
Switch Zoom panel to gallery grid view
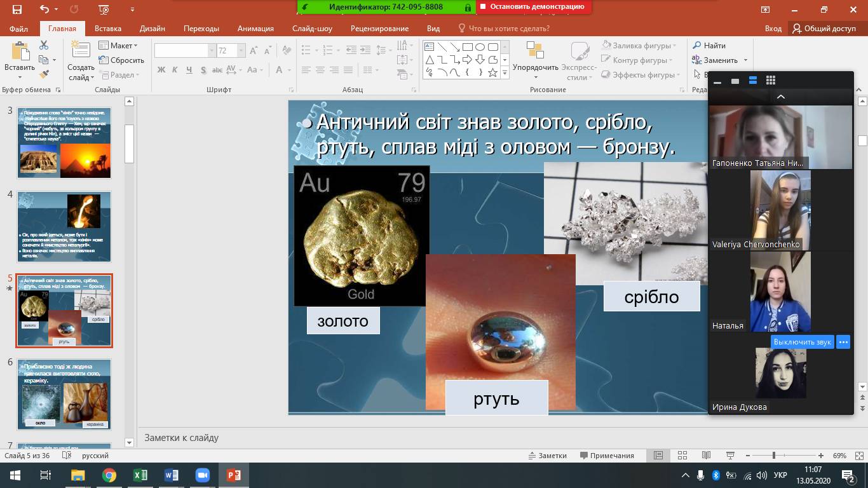coord(771,81)
